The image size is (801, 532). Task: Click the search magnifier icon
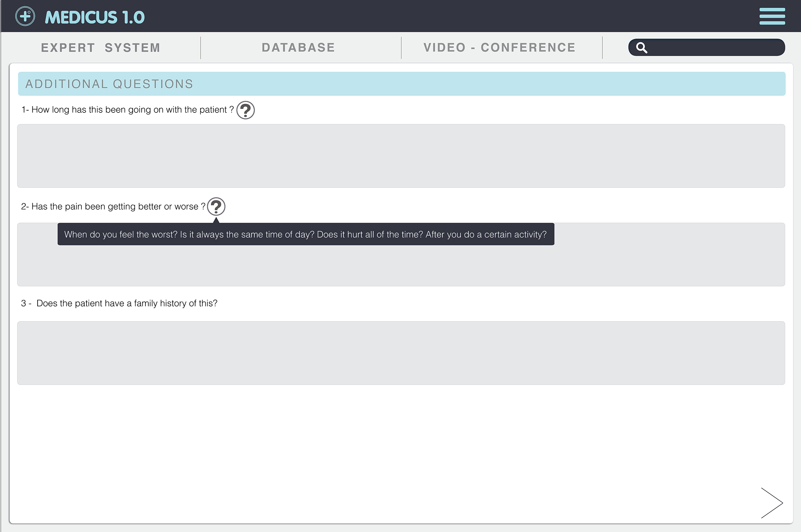click(641, 47)
